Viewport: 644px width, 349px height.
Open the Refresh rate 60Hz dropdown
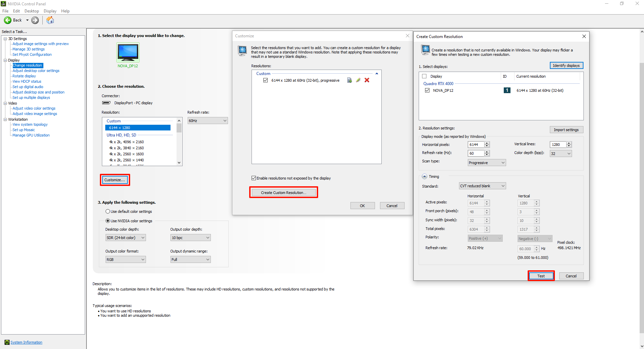point(207,121)
